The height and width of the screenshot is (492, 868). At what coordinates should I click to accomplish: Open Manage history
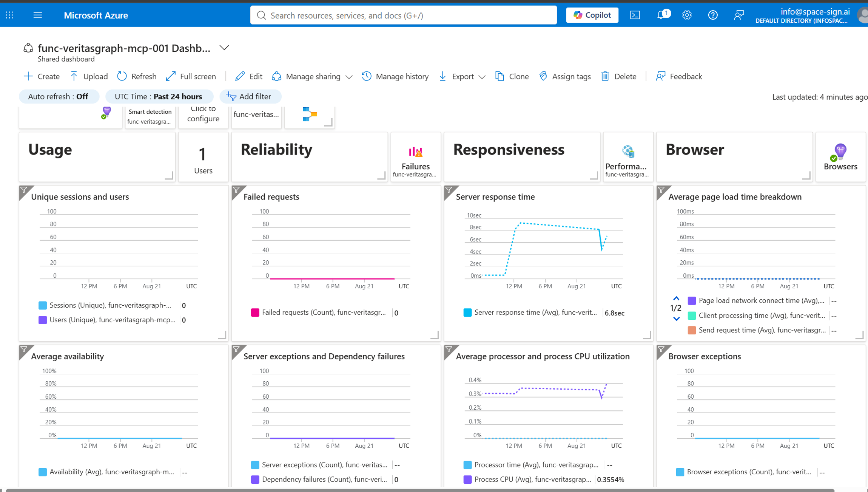[395, 76]
